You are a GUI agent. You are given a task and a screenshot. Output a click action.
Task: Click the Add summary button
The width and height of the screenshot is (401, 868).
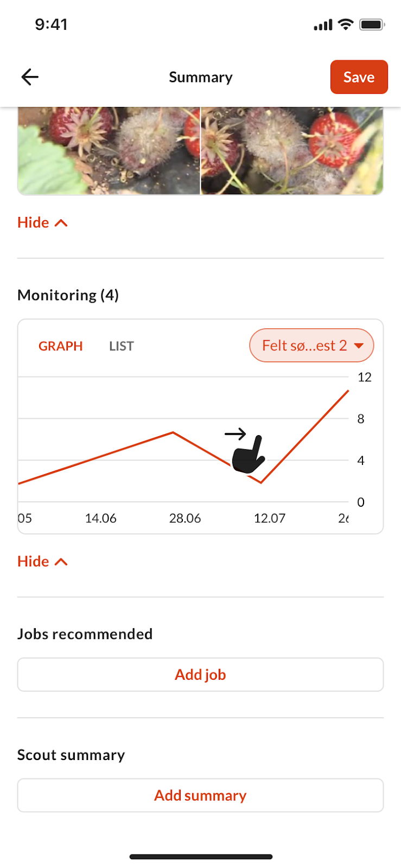tap(200, 796)
